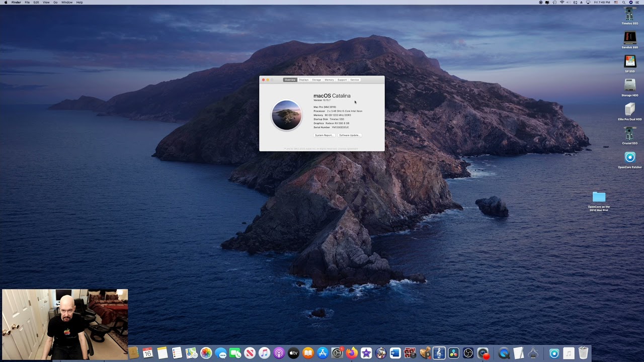Launch Firefox from the Dock
This screenshot has width=644, height=362.
pos(352,353)
